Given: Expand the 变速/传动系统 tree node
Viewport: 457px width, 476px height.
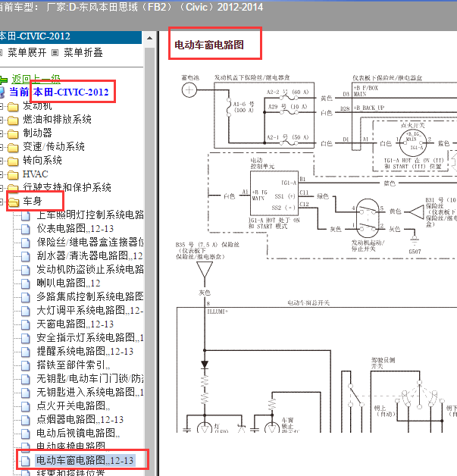Looking at the screenshot, I should pos(2,148).
